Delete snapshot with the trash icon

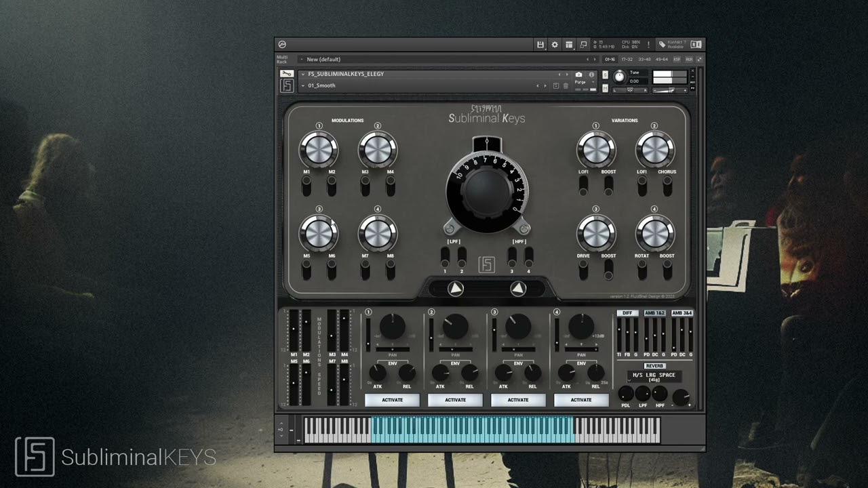(x=566, y=86)
